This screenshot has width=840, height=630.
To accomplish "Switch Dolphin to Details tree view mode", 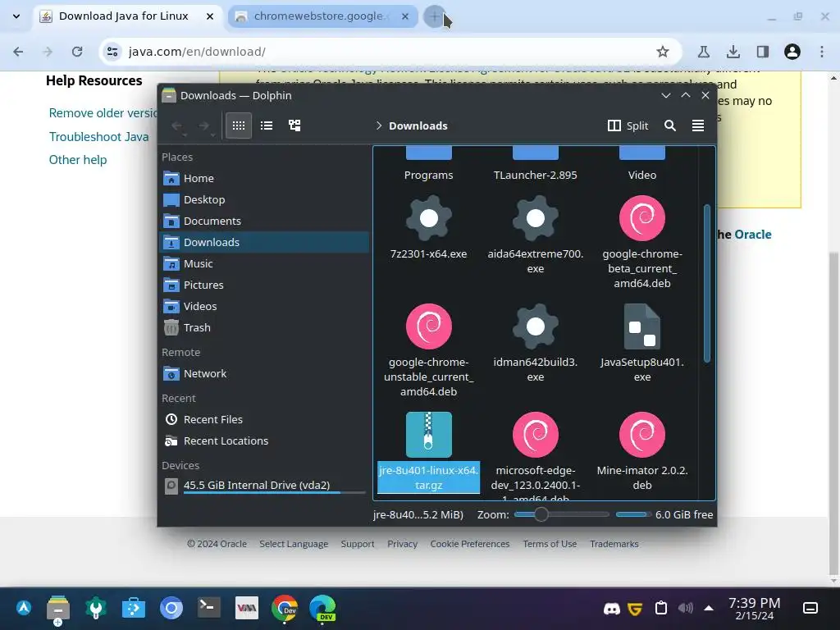I will tap(294, 126).
